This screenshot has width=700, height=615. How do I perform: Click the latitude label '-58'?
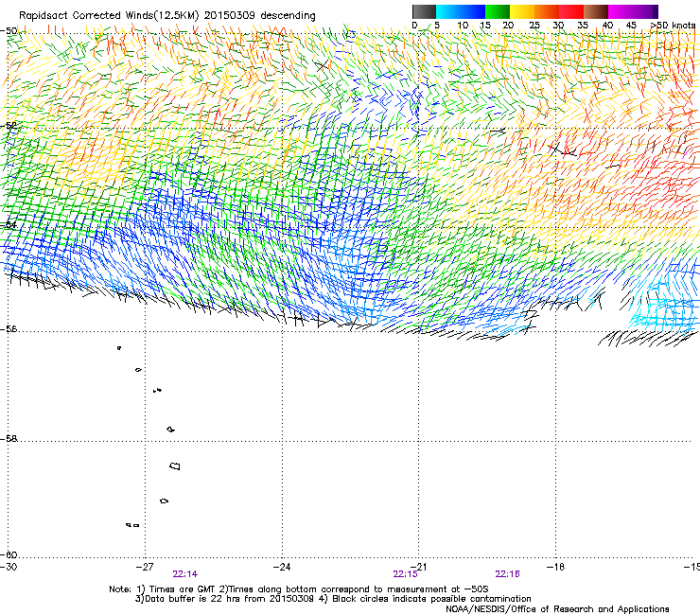[x=9, y=439]
